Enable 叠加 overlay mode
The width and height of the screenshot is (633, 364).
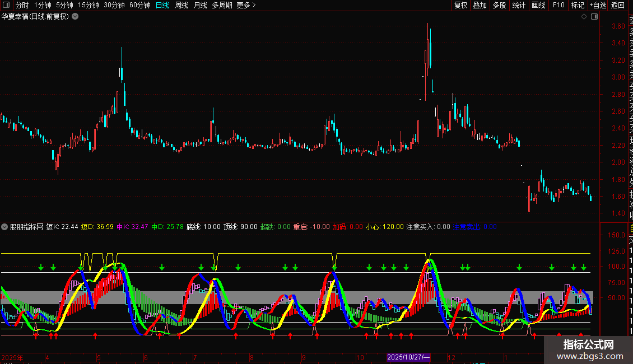pos(480,6)
